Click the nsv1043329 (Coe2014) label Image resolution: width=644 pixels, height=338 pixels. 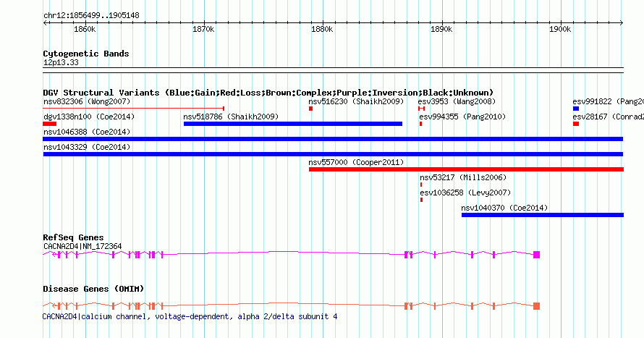pyautogui.click(x=87, y=147)
